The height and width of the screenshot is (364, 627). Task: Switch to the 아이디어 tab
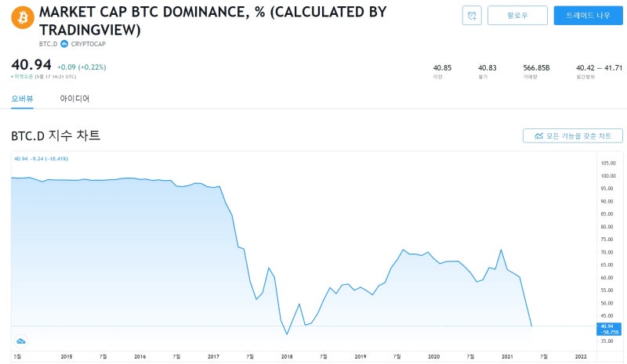pyautogui.click(x=74, y=99)
